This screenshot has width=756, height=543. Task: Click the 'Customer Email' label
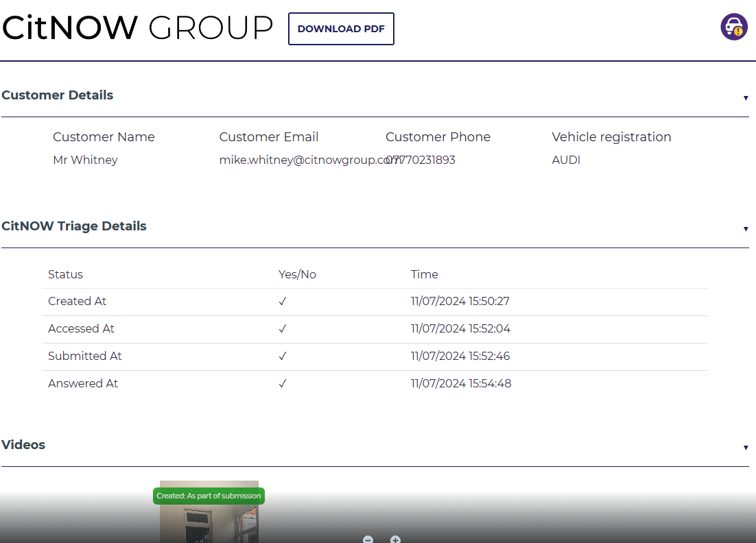coord(268,137)
